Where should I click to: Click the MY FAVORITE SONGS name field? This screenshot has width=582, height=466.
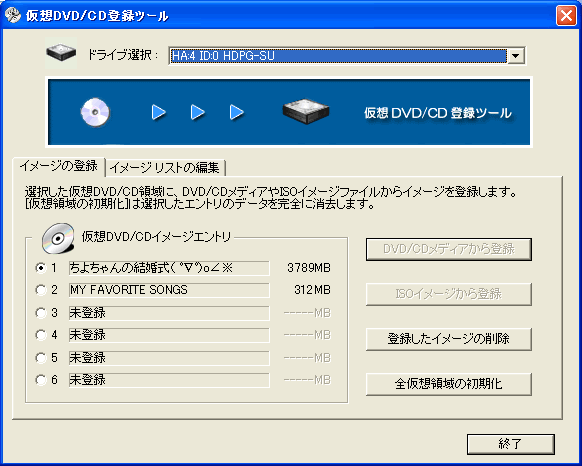[x=169, y=290]
